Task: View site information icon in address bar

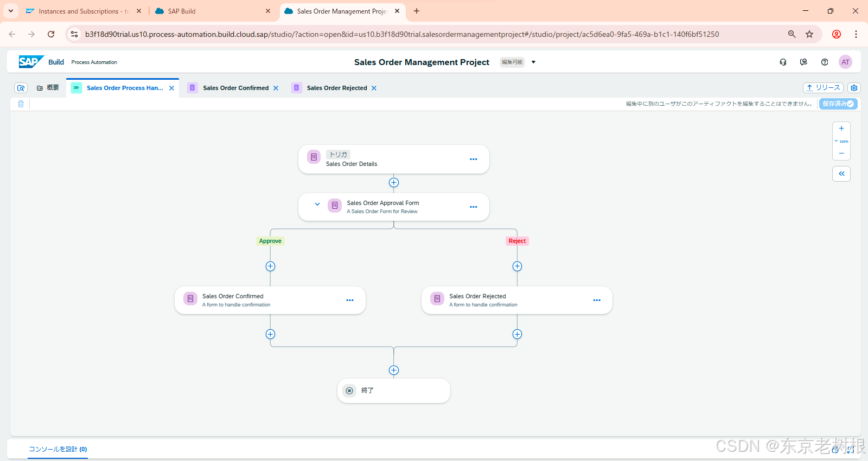Action: pos(74,34)
